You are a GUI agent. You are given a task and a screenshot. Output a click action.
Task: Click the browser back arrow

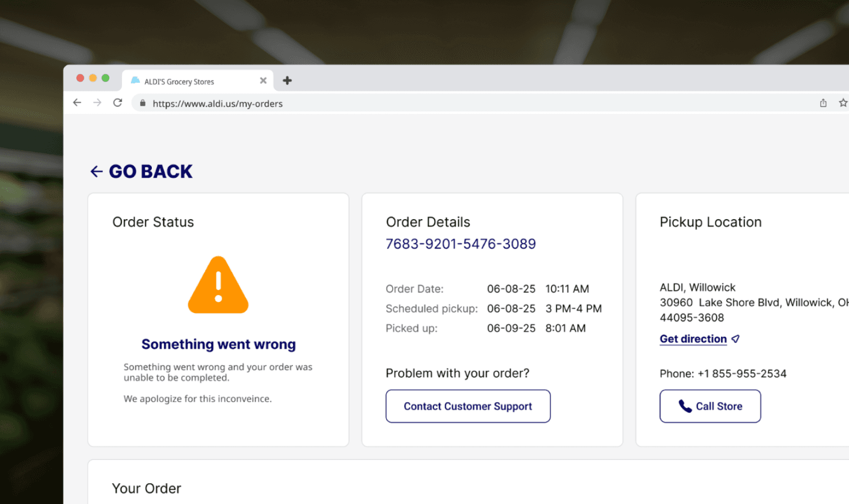[77, 103]
